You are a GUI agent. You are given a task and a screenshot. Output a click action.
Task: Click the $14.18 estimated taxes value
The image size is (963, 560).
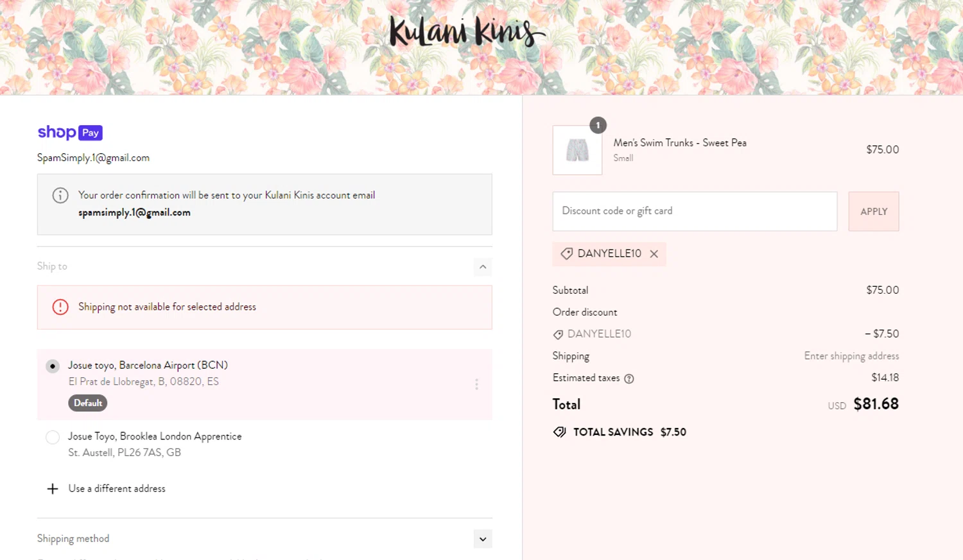[x=885, y=378]
